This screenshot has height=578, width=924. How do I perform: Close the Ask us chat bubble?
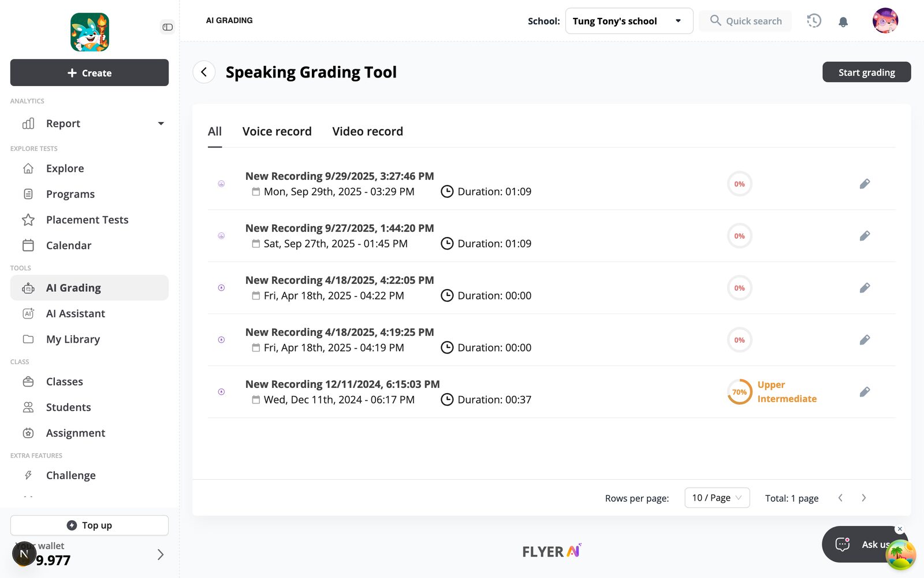899,529
